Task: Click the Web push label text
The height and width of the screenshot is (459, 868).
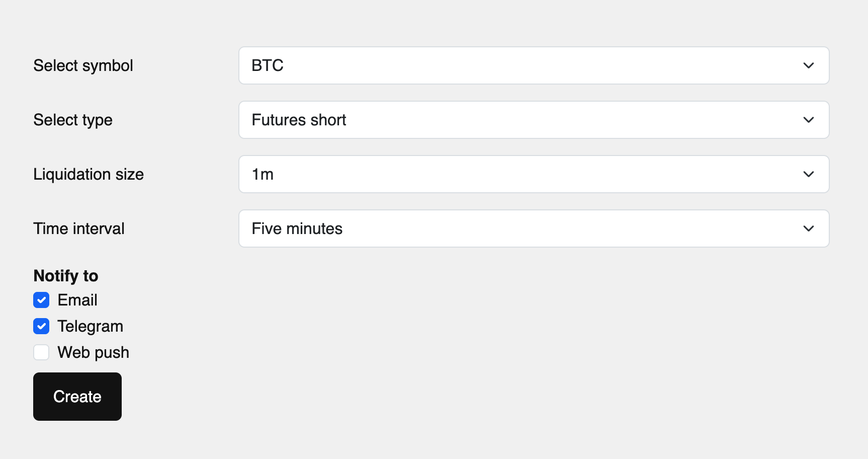Action: click(x=94, y=352)
